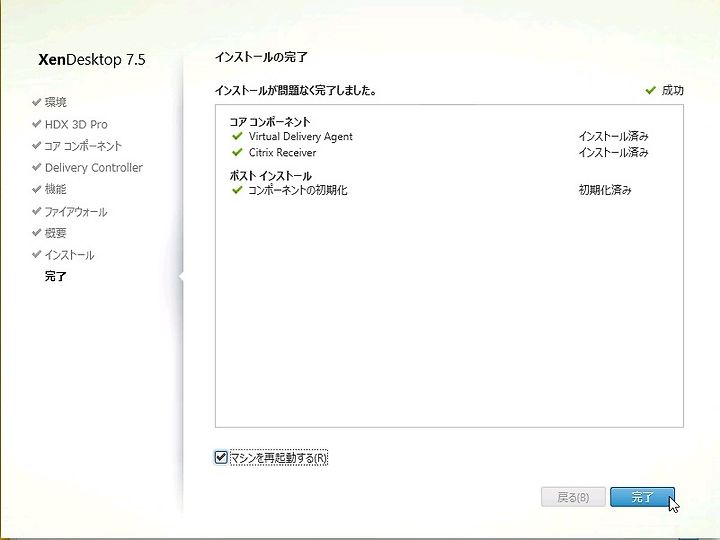The width and height of the screenshot is (720, 540).
Task: Click インストール済み status for Citrix Receiver
Action: pyautogui.click(x=613, y=152)
